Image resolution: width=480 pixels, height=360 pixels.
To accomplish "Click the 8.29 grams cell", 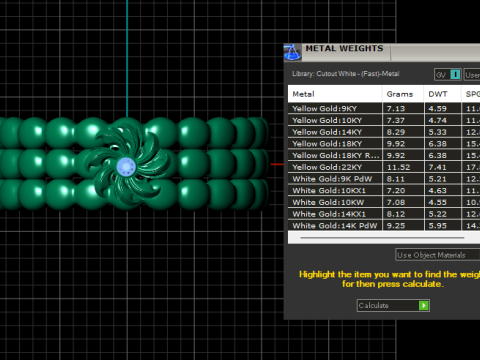I will 403,132.
